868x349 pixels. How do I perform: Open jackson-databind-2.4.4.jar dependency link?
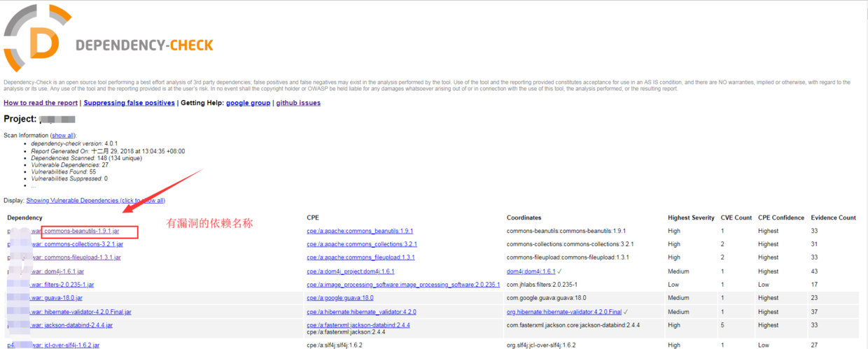click(x=78, y=325)
